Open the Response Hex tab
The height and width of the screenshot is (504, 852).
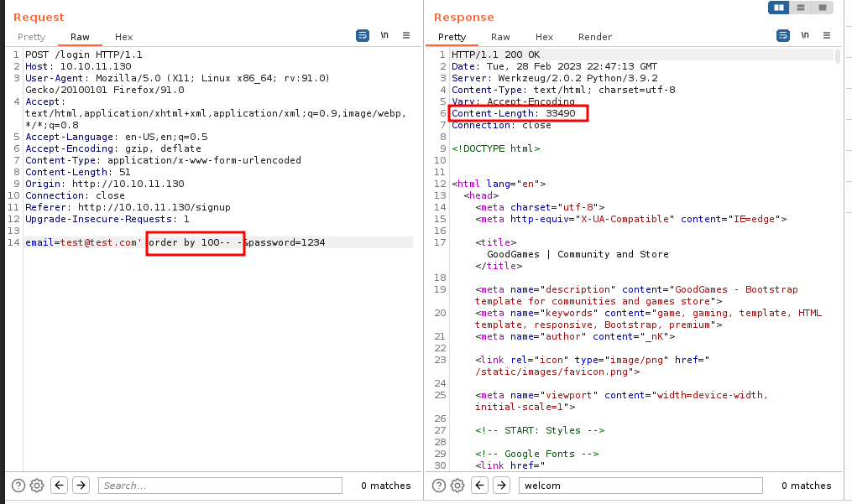(x=545, y=37)
